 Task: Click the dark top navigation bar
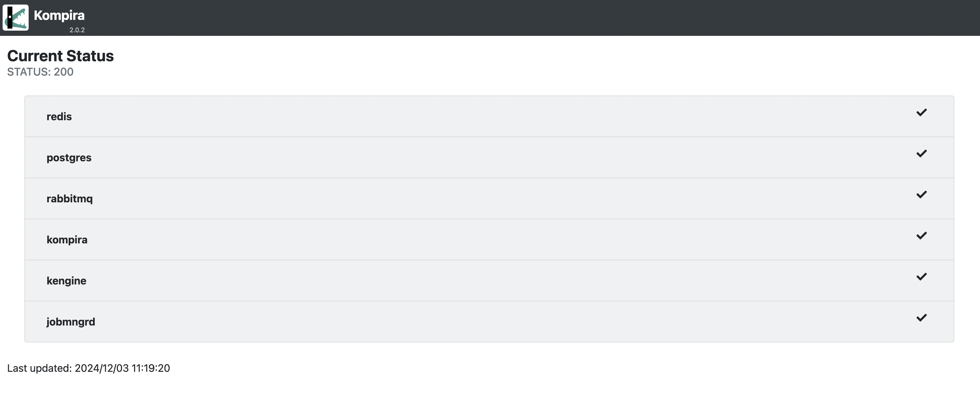coord(533,18)
